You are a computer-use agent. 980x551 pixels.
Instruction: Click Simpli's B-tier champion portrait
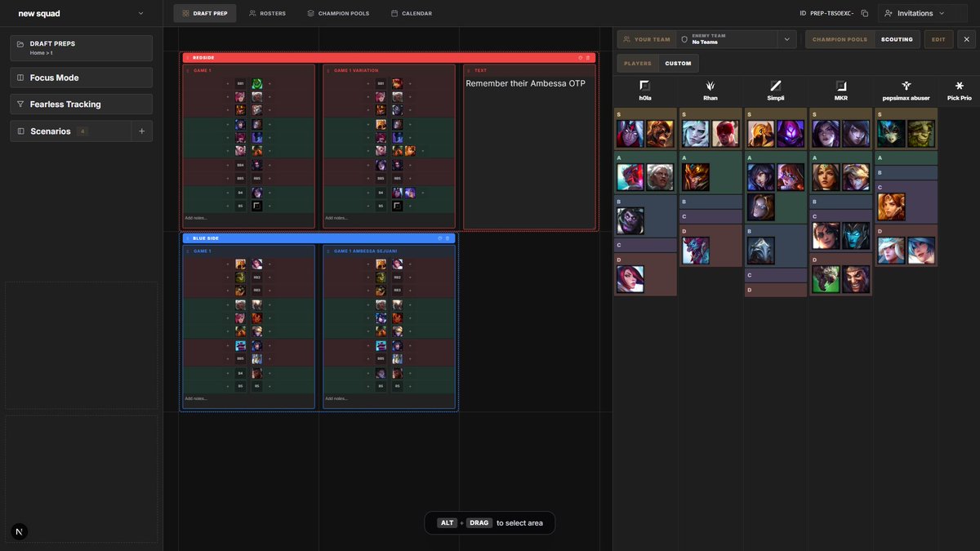(761, 251)
